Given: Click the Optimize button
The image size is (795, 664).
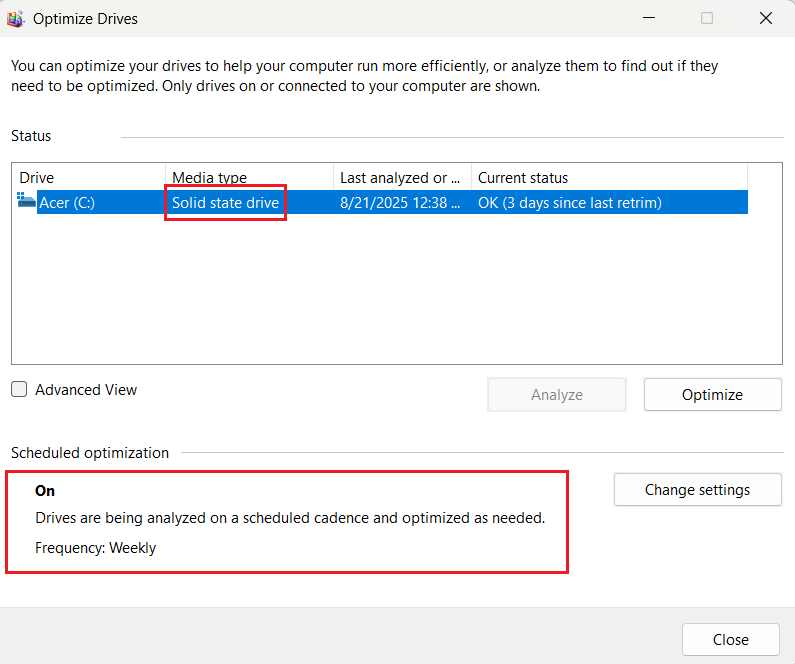Looking at the screenshot, I should pyautogui.click(x=712, y=395).
